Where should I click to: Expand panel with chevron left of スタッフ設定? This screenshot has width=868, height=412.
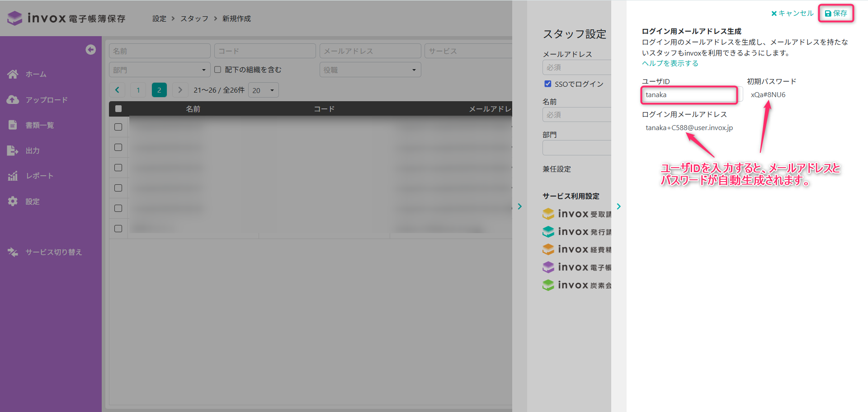click(x=520, y=206)
